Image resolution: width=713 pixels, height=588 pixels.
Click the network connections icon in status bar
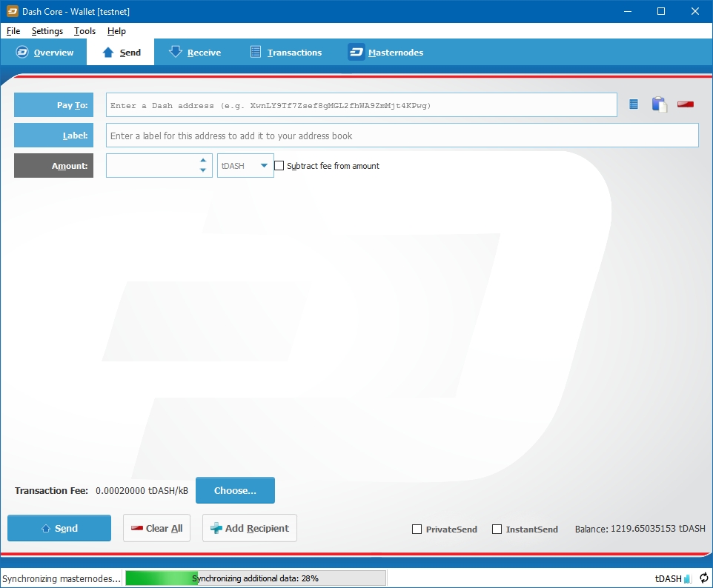tap(688, 578)
